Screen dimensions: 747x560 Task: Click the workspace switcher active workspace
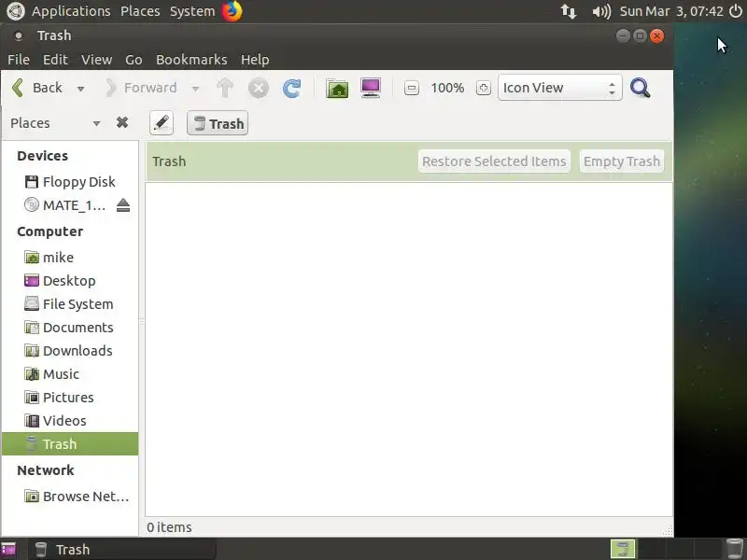623,550
